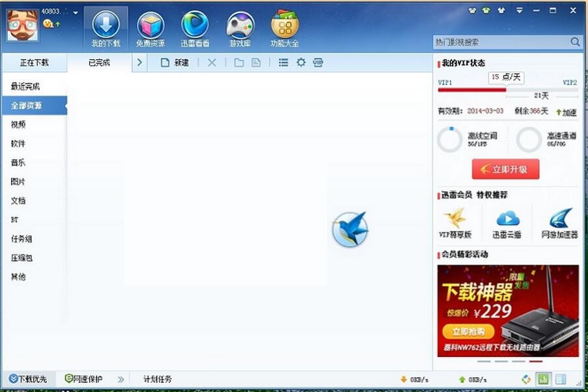Click the VIP level red progress bar
588x392 pixels.
(472, 90)
